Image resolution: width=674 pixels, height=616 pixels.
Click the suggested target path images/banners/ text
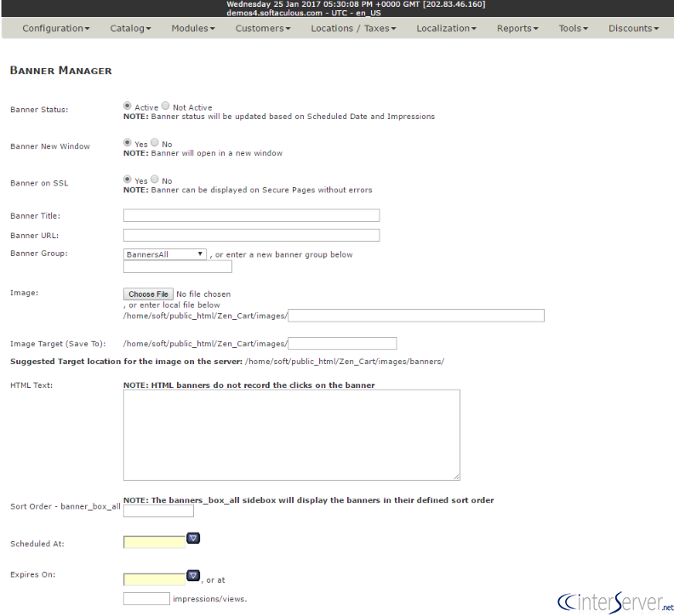point(345,362)
